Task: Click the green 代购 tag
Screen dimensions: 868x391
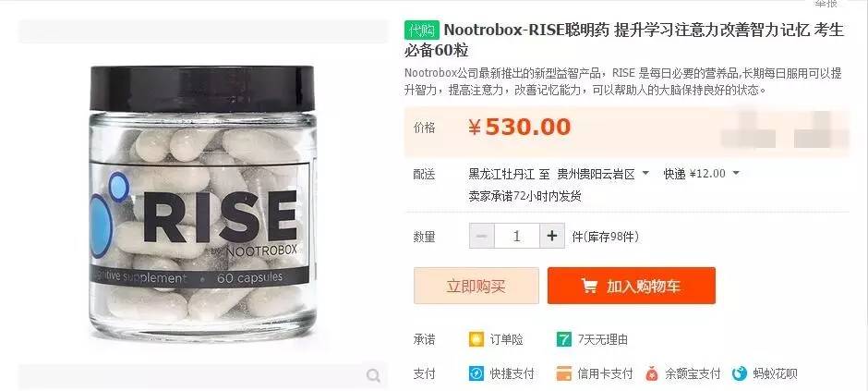Action: pos(422,30)
